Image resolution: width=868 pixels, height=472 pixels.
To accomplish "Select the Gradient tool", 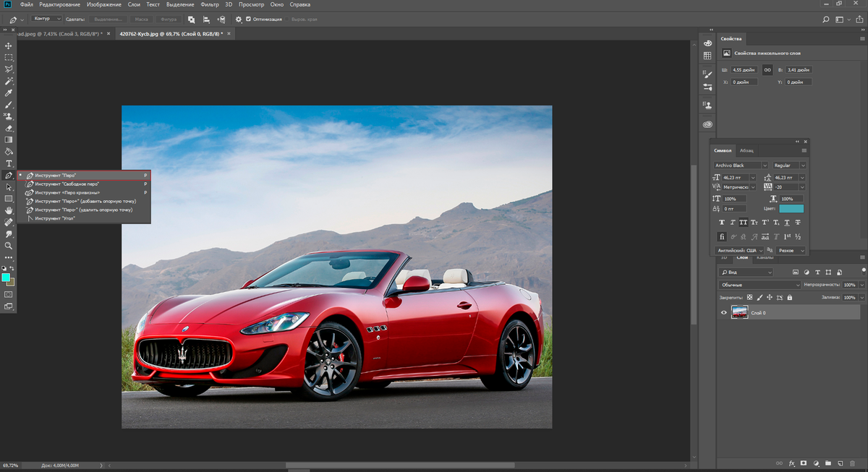I will click(9, 140).
